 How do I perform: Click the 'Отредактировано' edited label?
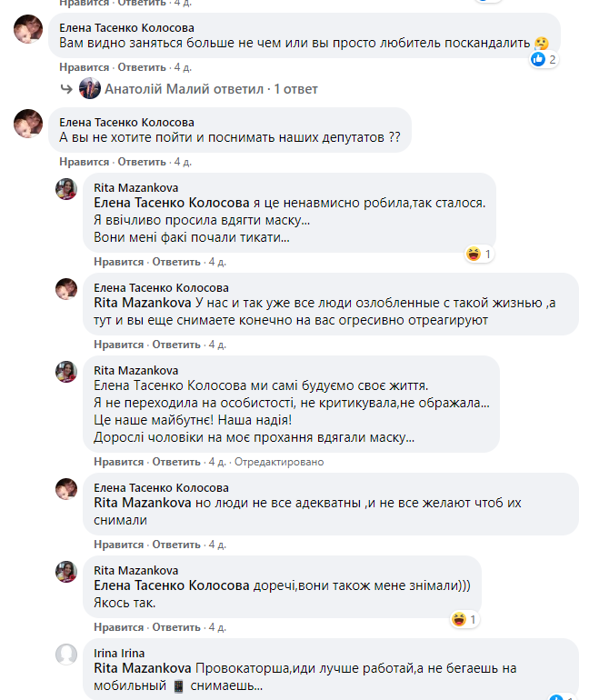pyautogui.click(x=279, y=462)
